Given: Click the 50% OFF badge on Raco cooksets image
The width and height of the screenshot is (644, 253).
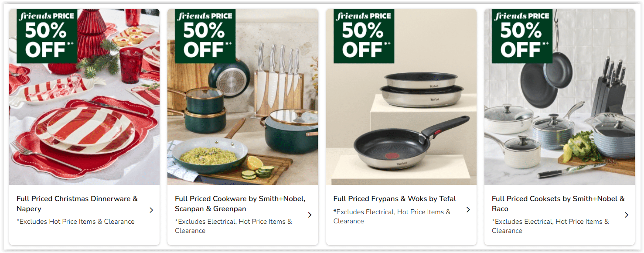Looking at the screenshot, I should [x=522, y=36].
